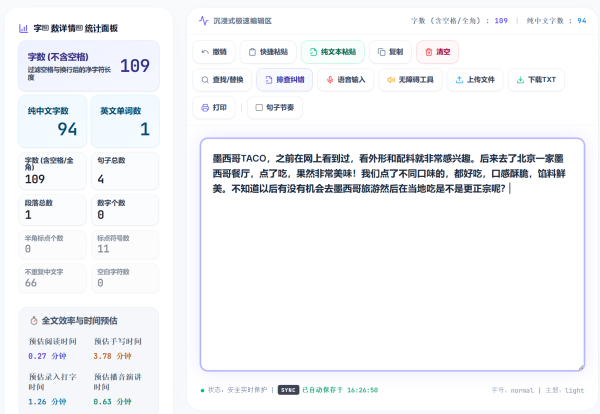Click the red microphone icon
600x414 pixels.
coord(330,80)
